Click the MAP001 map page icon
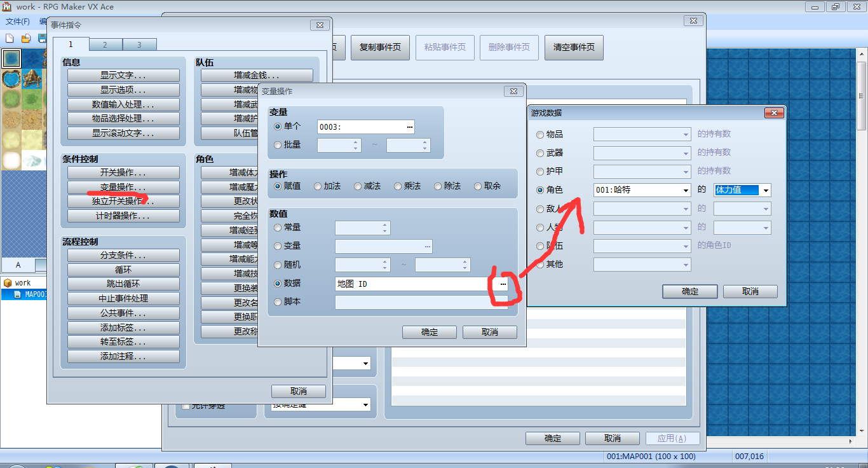Viewport: 868px width, 468px height. [x=18, y=294]
